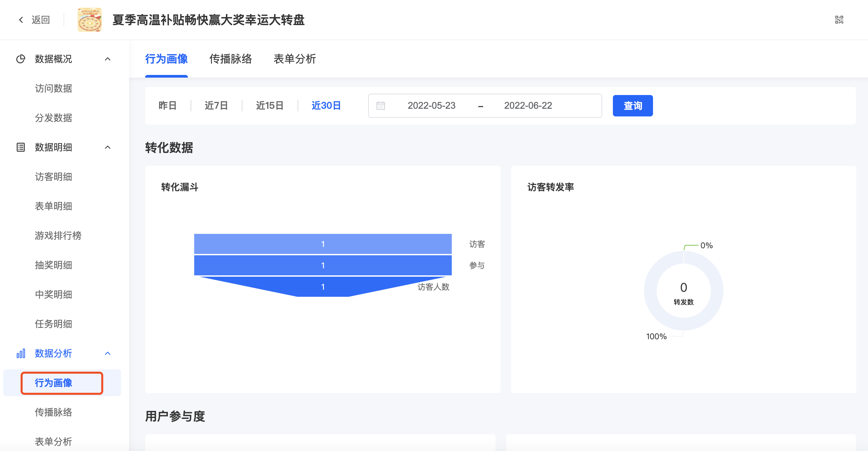Click the back arrow icon
The height and width of the screenshot is (451, 868).
pos(21,20)
